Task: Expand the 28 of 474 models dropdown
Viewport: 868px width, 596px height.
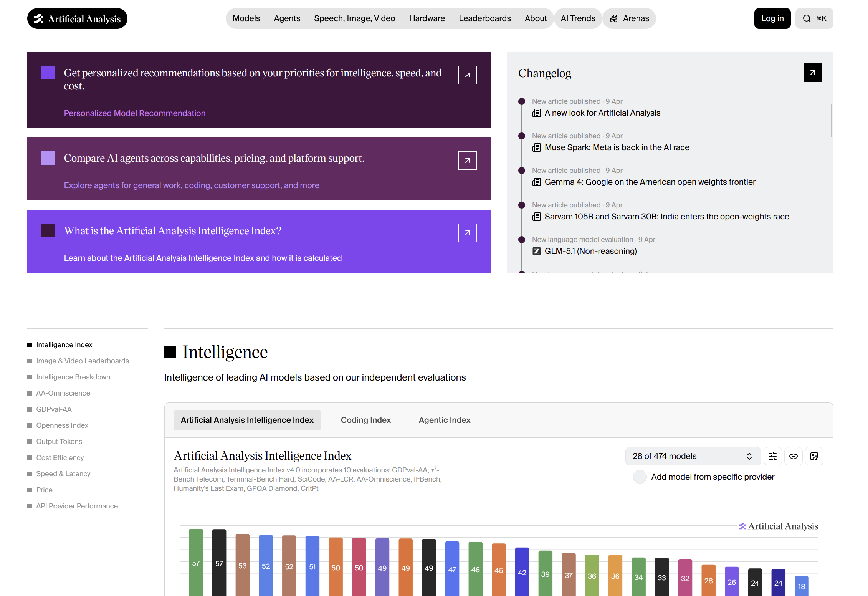Action: click(x=693, y=456)
